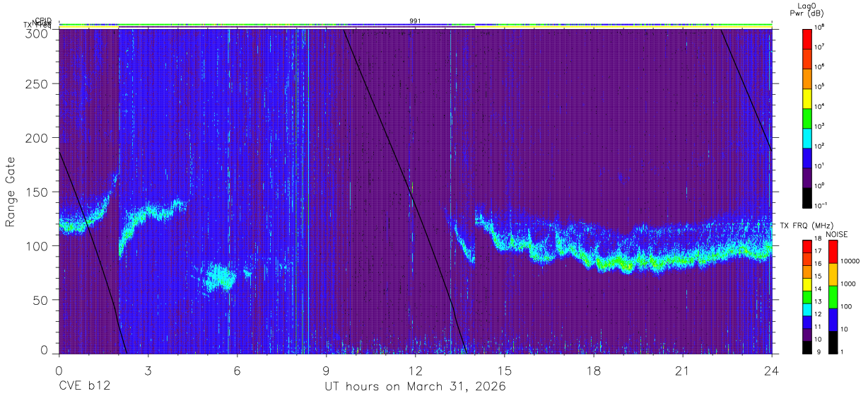This screenshot has height=401, width=868.
Task: Click x-axis tick label '12'
Action: tap(415, 371)
